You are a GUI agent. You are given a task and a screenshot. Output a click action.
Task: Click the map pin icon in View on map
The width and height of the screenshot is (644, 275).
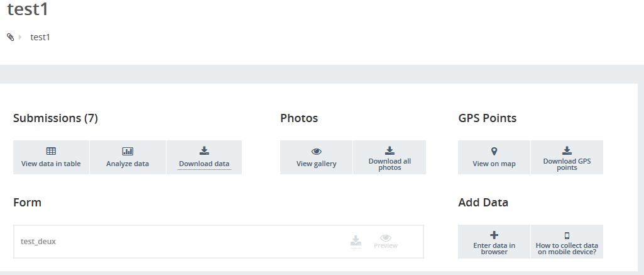[494, 151]
